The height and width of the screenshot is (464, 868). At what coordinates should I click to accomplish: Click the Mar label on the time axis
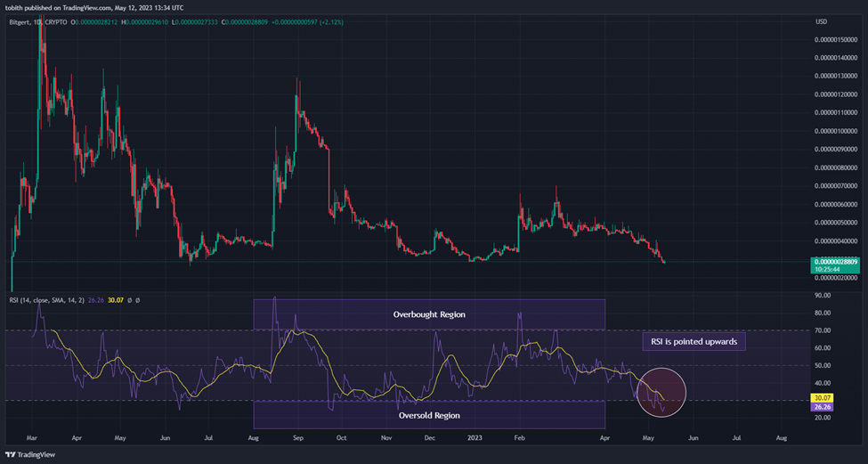click(x=31, y=438)
